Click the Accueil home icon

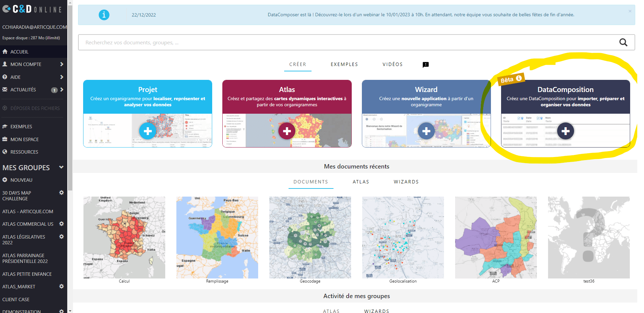[x=5, y=52]
